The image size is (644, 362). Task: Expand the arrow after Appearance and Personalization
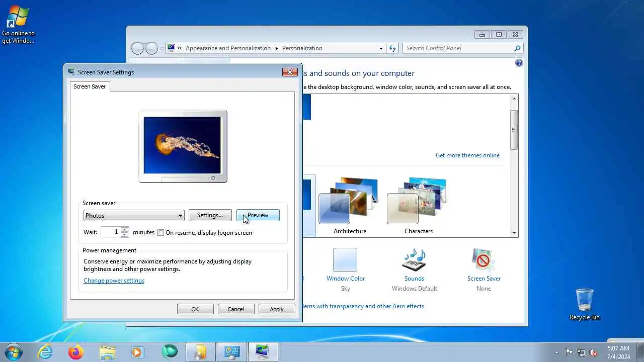pos(276,48)
